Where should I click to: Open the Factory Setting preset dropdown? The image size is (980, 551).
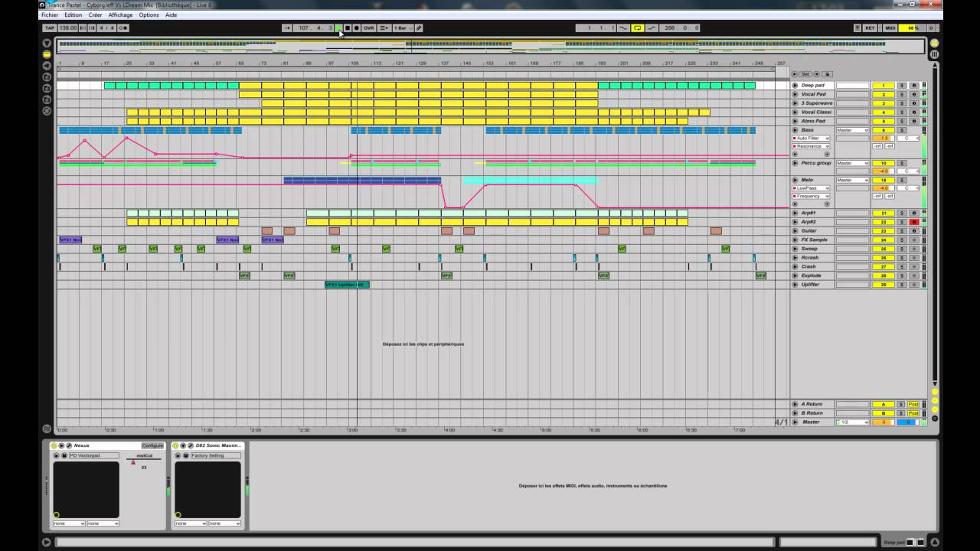pyautogui.click(x=216, y=456)
